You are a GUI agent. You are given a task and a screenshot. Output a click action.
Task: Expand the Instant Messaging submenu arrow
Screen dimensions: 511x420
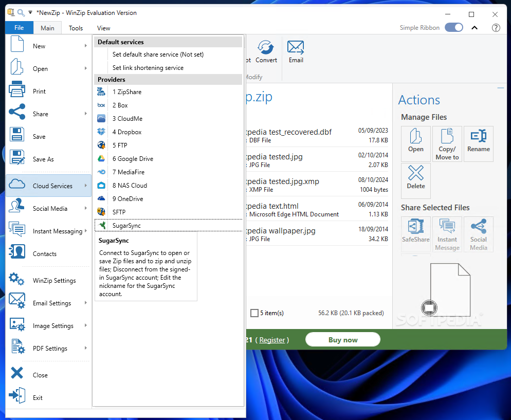[x=86, y=231]
